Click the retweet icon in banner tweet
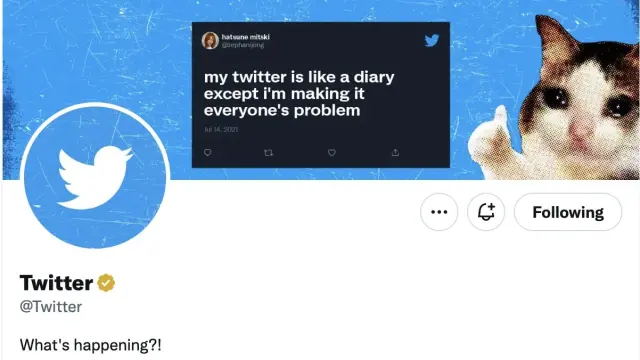Screen dimensions: 640x360 pyautogui.click(x=269, y=153)
